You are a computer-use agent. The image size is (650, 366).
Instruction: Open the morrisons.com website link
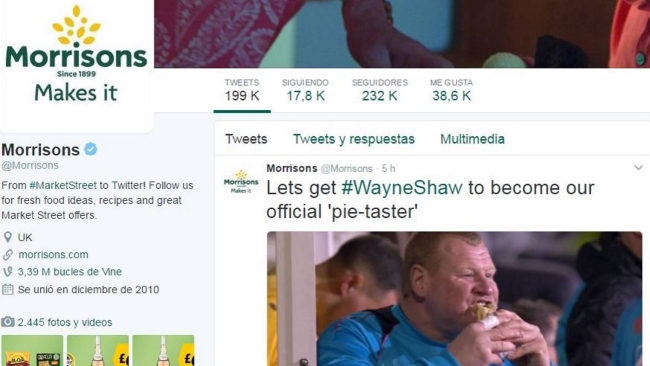coord(53,255)
